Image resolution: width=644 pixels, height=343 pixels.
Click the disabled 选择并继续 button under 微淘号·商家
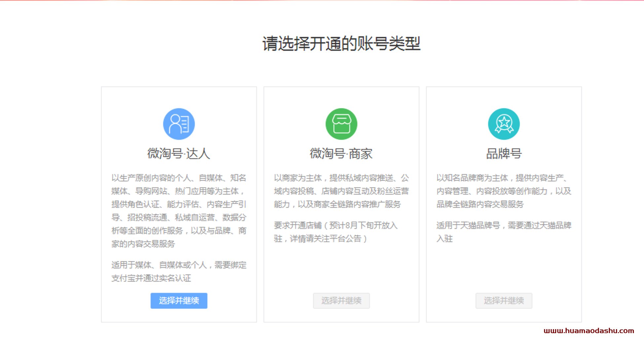[341, 301]
